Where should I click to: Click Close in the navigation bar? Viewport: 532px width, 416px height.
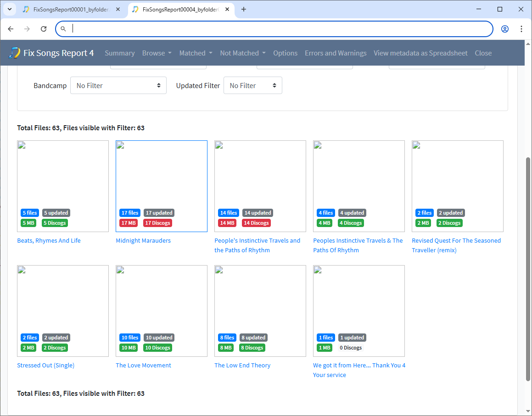[483, 53]
